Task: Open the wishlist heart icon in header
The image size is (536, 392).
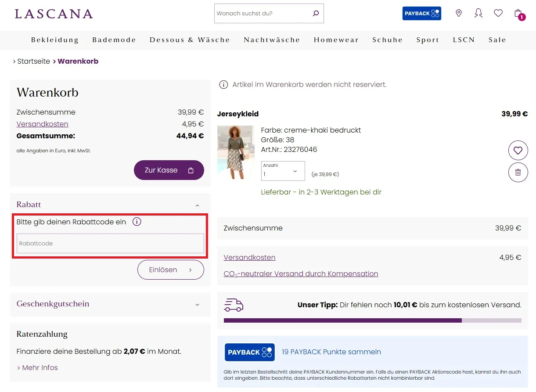Action: [498, 13]
